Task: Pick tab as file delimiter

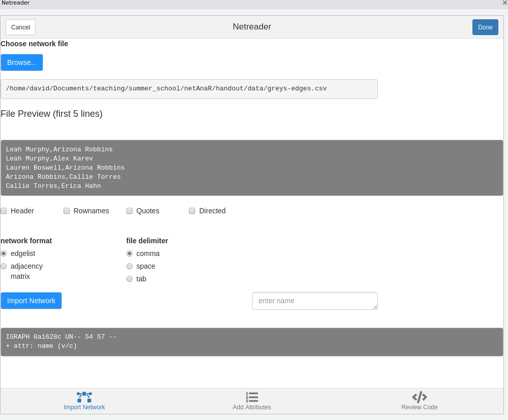Action: (x=130, y=279)
